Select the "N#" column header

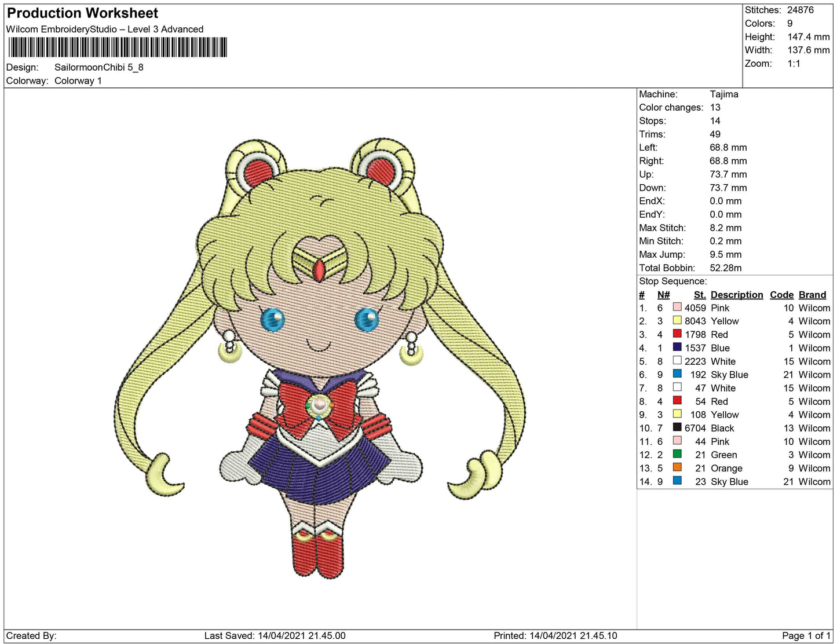coord(664,295)
